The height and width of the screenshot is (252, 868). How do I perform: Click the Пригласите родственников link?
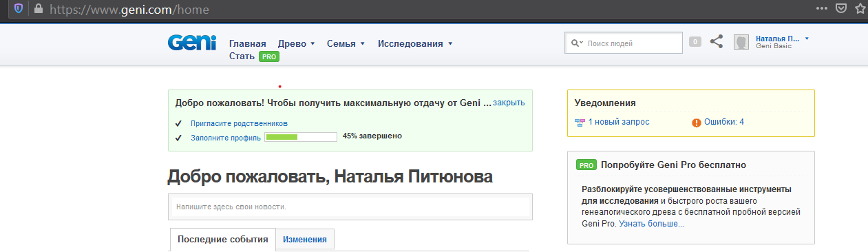(x=239, y=123)
